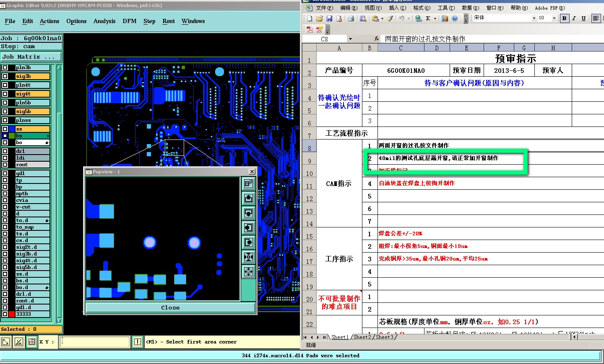The width and height of the screenshot is (604, 364).
Task: Click the red color swatch for layer 33333
Action: (x=12, y=314)
